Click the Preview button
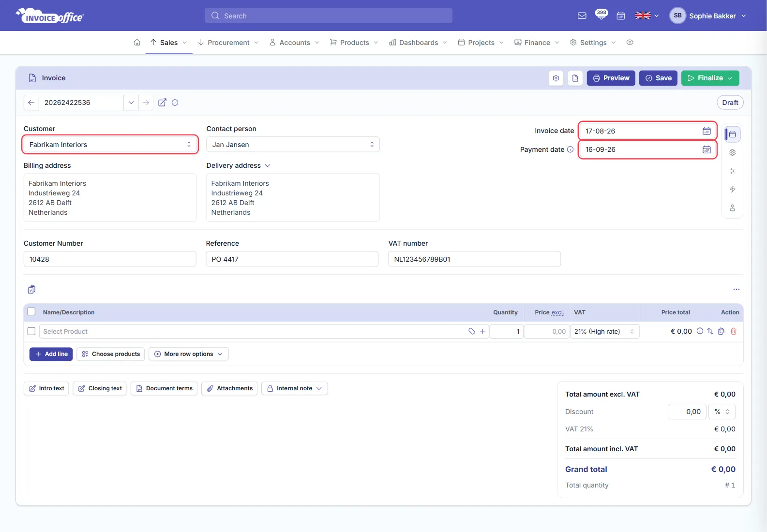Image resolution: width=767 pixels, height=532 pixels. click(611, 78)
